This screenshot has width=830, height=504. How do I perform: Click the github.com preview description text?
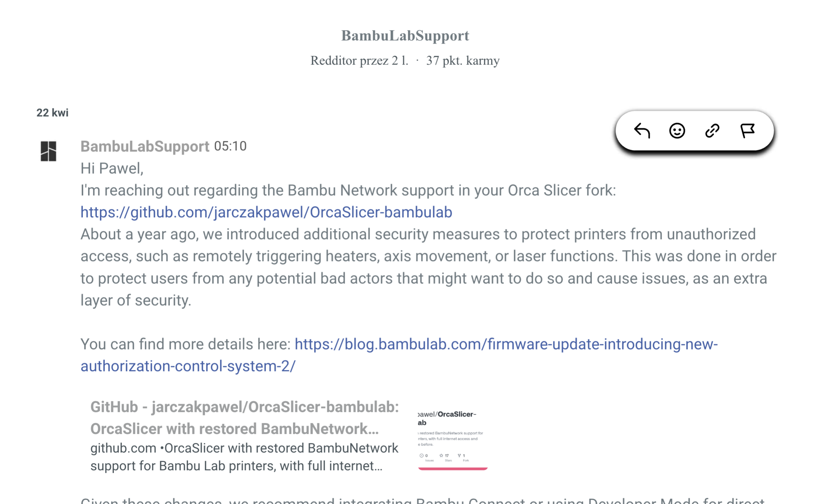244,457
